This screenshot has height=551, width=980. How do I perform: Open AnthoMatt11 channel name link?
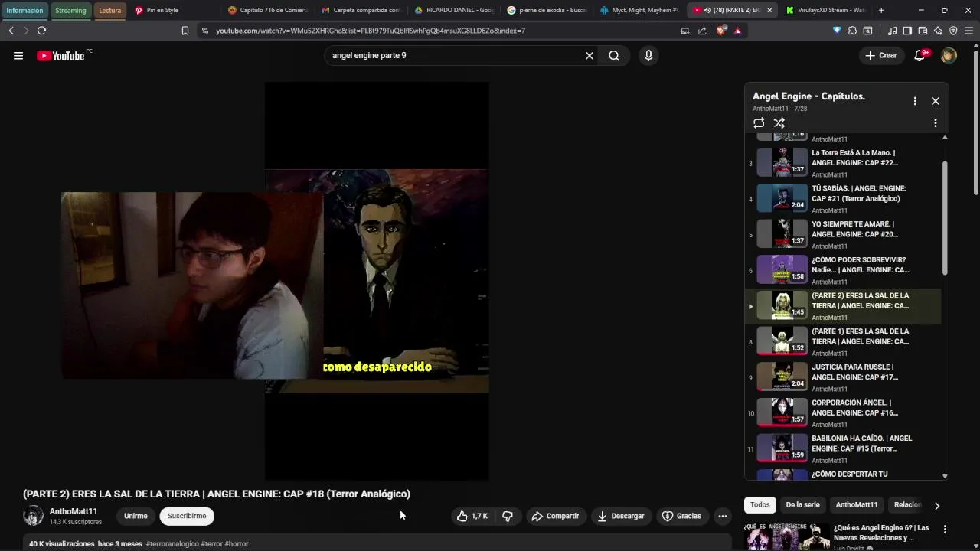[73, 511]
